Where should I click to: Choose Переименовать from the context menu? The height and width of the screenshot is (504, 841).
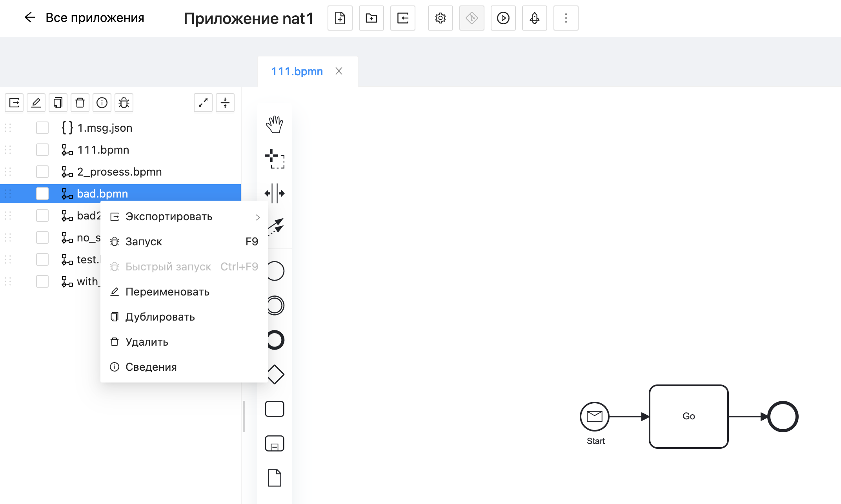click(x=167, y=292)
